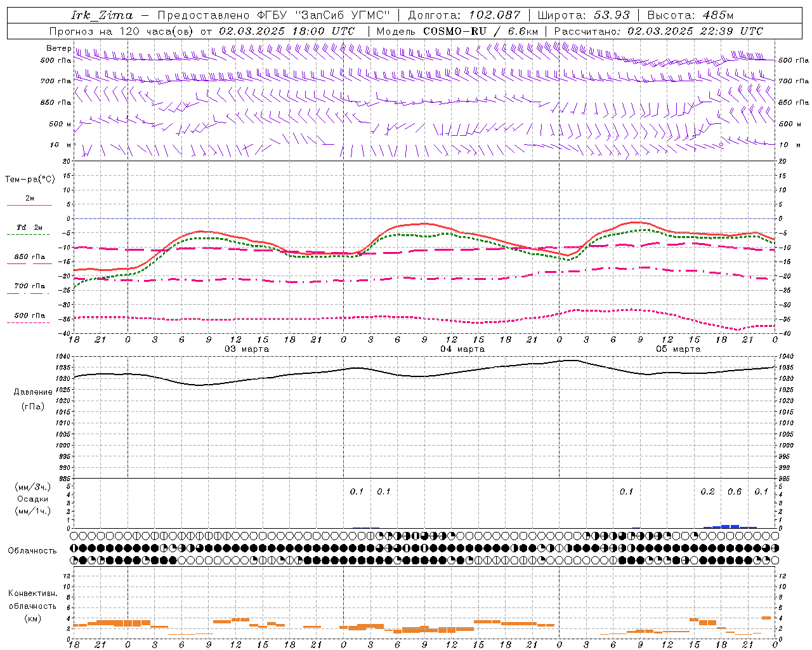Click the Рассчитано: 02.03.2025 22:39 UTC text
812x650 pixels.
click(x=658, y=31)
